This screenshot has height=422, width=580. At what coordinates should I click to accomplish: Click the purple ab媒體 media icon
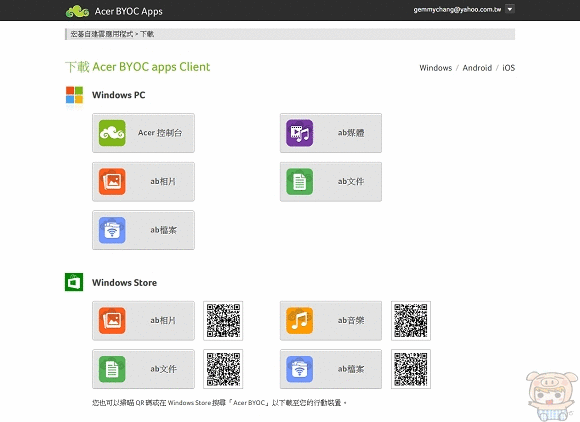pos(300,133)
